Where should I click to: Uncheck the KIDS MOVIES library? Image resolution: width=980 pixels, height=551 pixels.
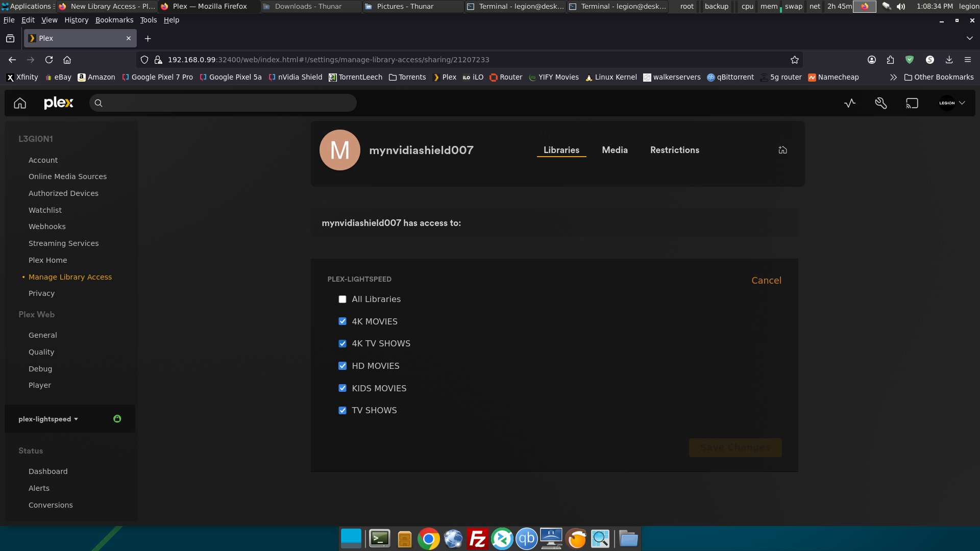tap(342, 388)
